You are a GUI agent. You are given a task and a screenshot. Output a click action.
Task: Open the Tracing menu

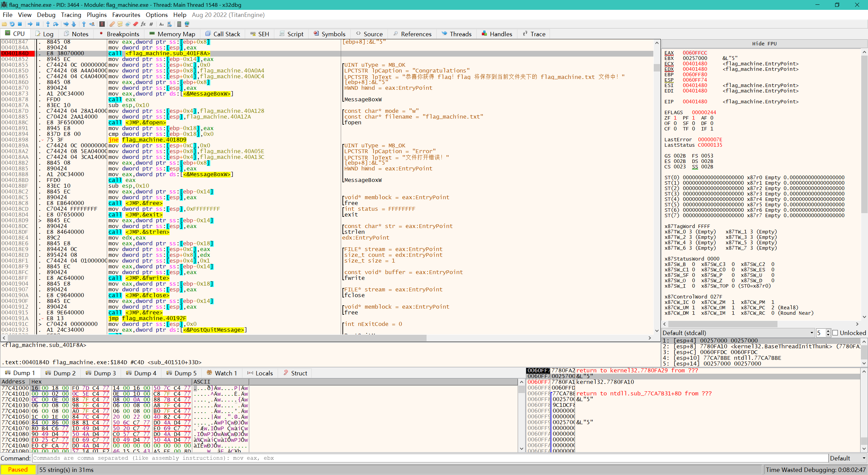tap(71, 15)
